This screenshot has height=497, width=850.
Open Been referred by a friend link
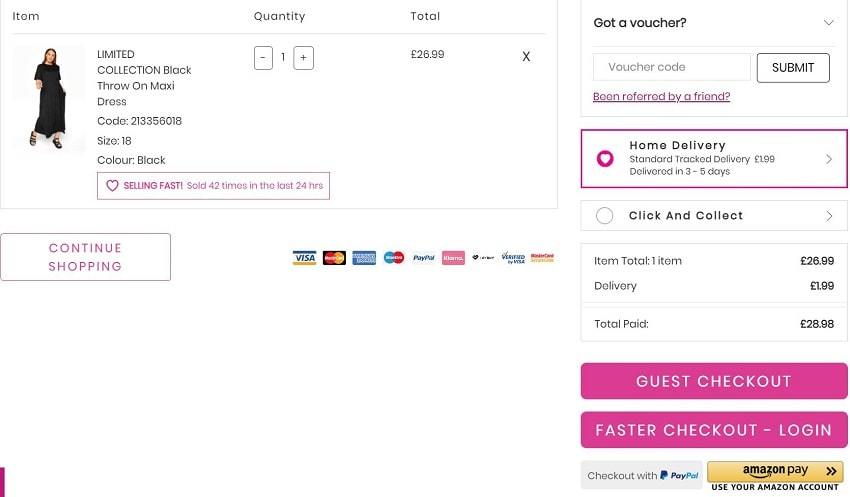click(x=661, y=96)
